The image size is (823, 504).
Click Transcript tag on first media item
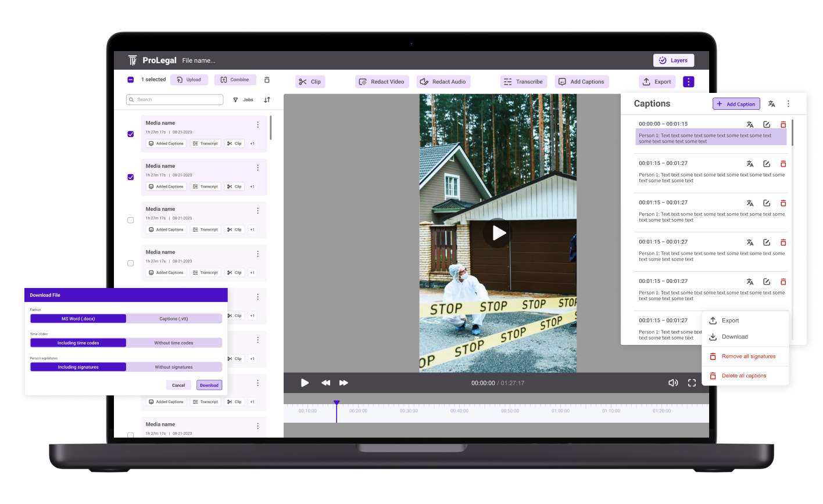click(x=205, y=143)
